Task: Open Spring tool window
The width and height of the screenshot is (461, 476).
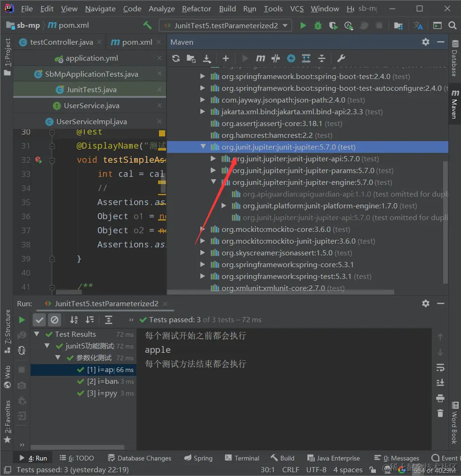Action: tap(199, 458)
